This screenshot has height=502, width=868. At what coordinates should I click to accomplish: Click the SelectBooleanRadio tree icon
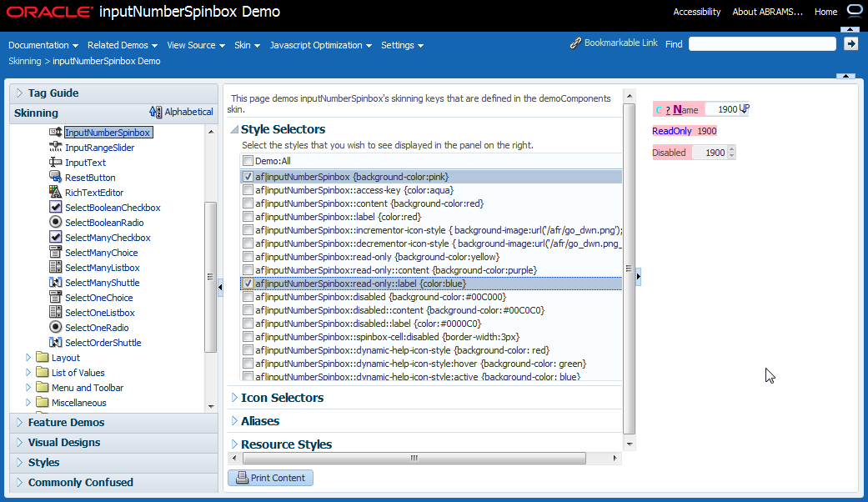point(55,222)
